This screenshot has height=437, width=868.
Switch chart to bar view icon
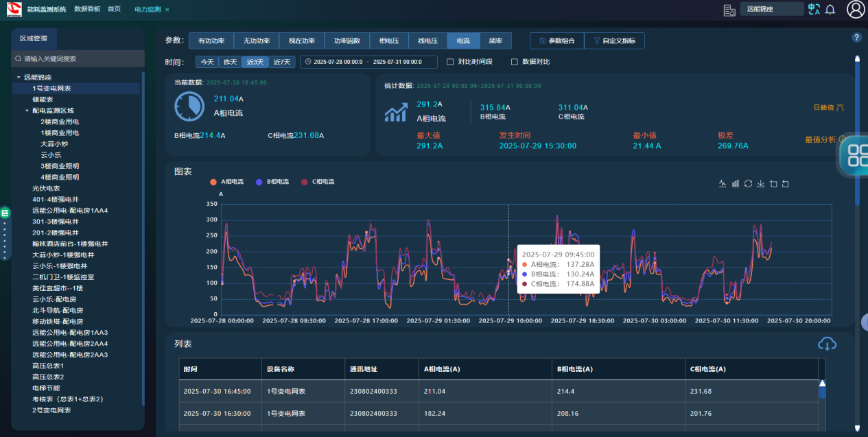tap(736, 184)
